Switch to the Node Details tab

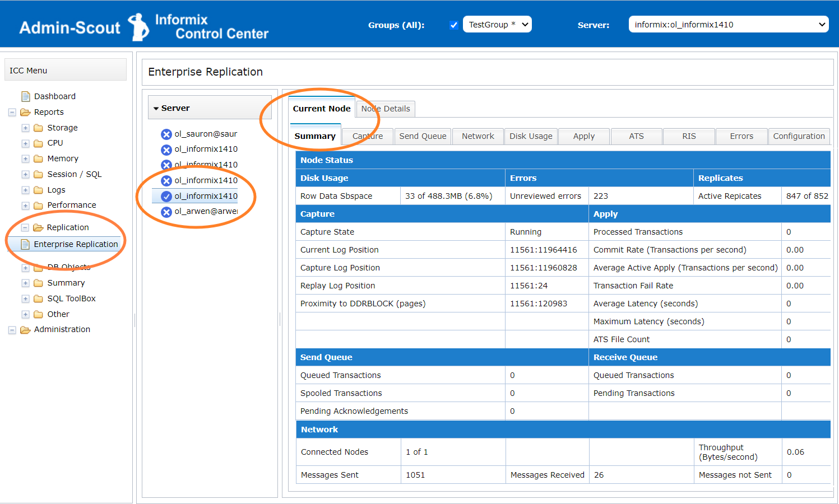coord(386,109)
